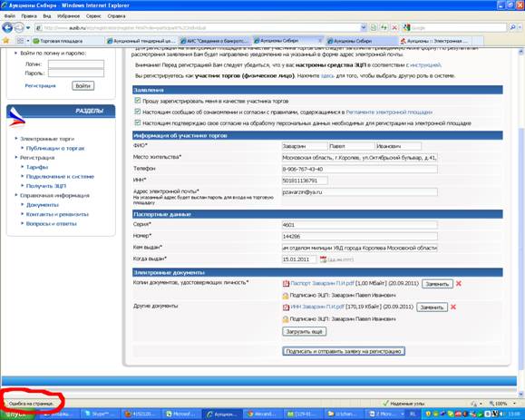Open the Quick Tabs grid icon
Viewport: 525px width, 420px height.
[20, 41]
